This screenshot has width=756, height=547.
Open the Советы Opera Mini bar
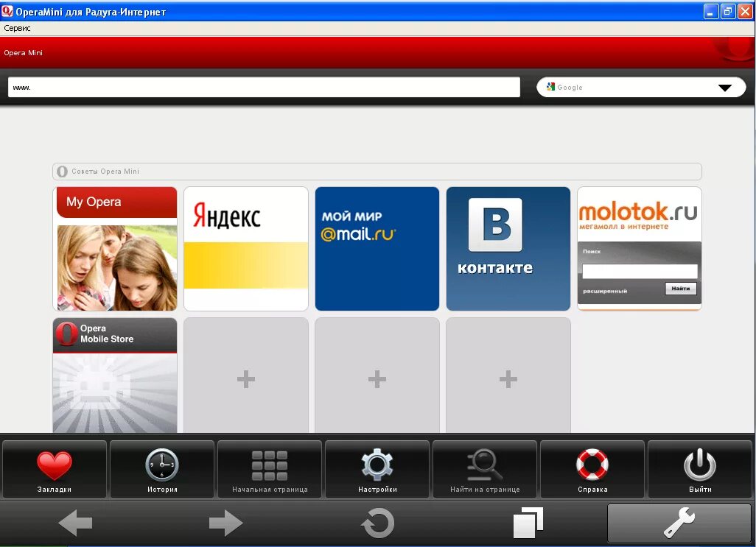(x=377, y=172)
